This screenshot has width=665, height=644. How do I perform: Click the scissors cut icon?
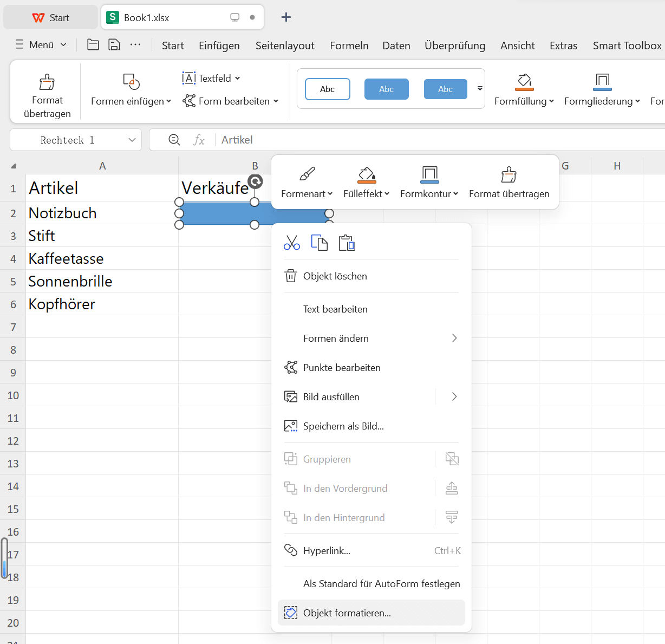point(291,243)
